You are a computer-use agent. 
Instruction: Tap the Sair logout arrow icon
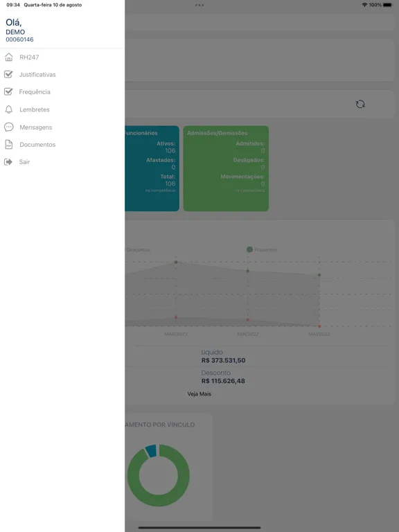8,162
